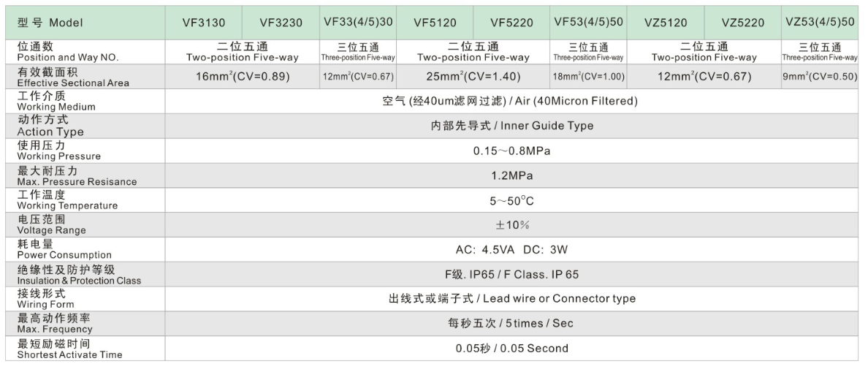Viewport: 868px width, 372px height.
Task: Select the 18mm²(CV=1.00) cell
Action: point(588,77)
